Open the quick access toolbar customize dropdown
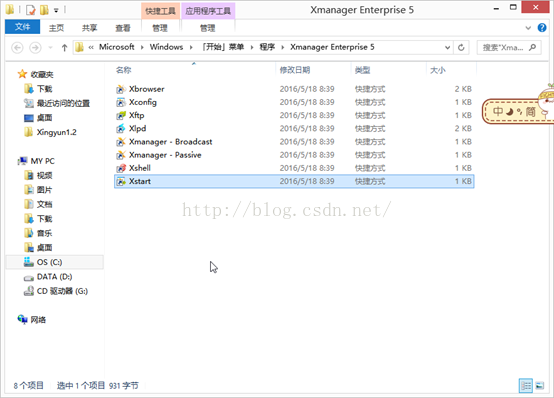The image size is (554, 398). click(56, 11)
